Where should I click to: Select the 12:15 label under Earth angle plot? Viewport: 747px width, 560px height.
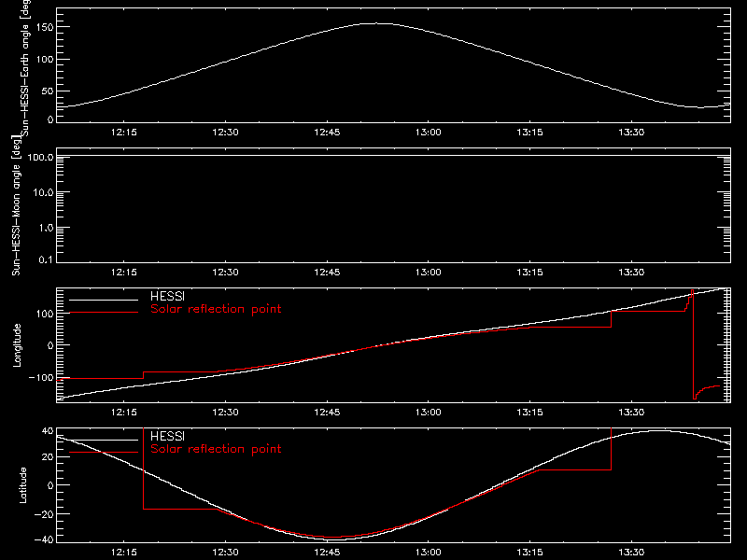pyautogui.click(x=124, y=133)
